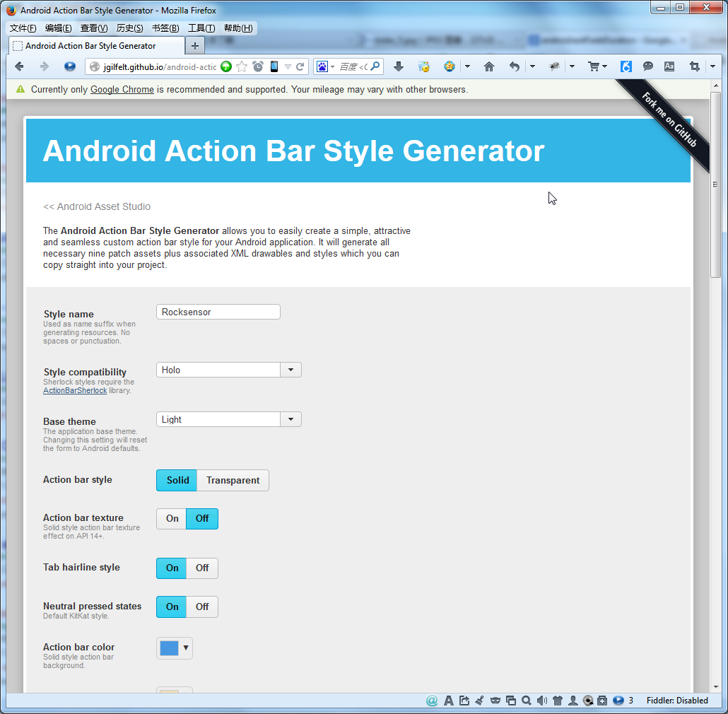Go to << Android Asset Studio link

97,206
